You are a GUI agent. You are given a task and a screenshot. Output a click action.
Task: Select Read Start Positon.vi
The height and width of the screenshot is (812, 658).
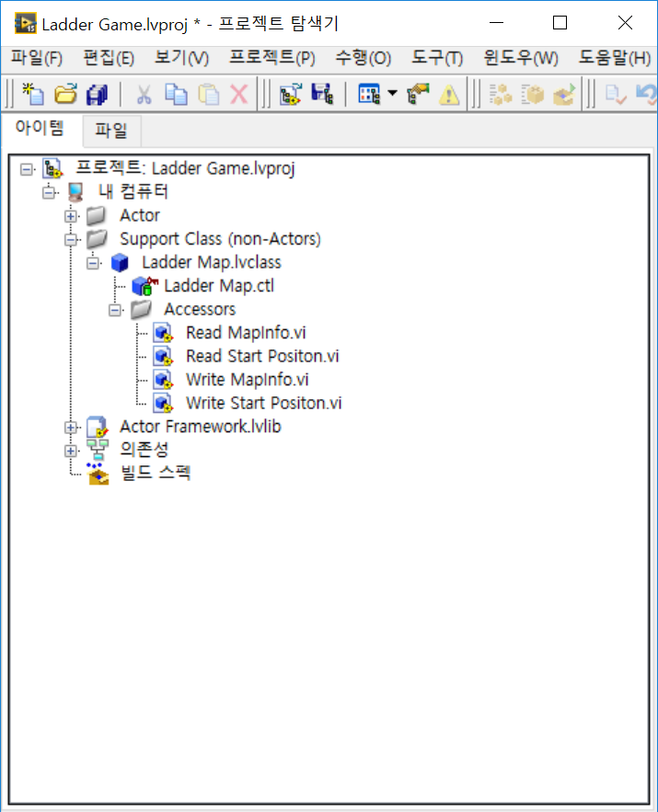(x=262, y=356)
